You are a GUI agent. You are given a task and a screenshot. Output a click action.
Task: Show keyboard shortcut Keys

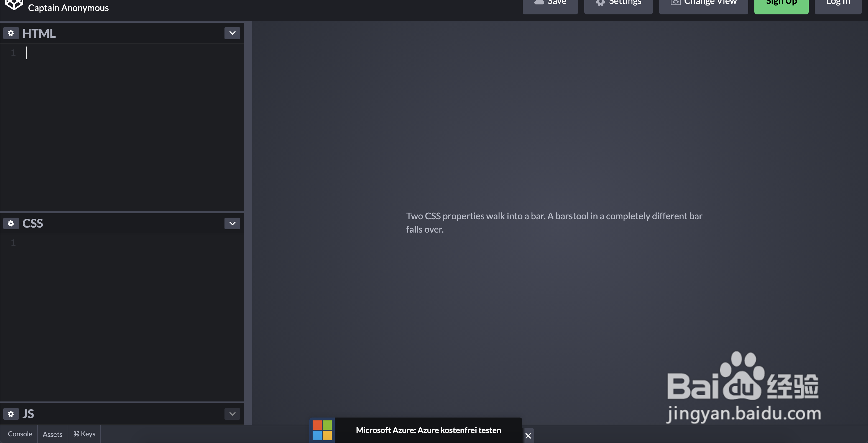[84, 434]
